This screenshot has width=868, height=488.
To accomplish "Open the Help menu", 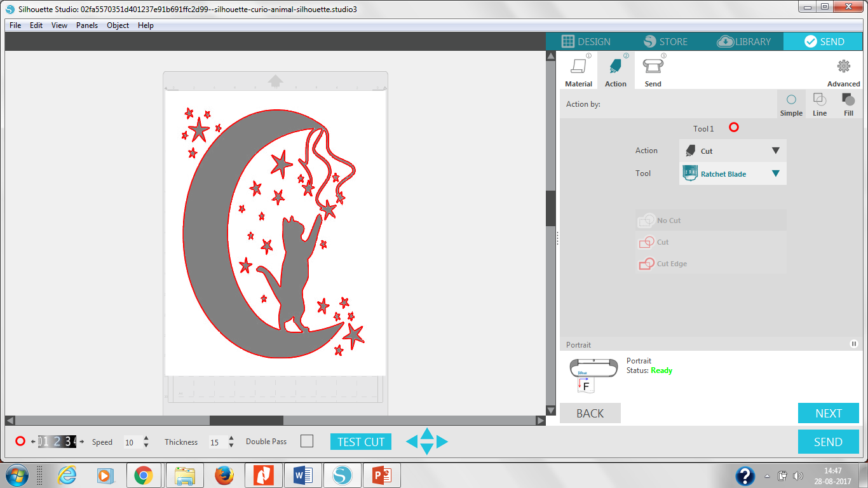I will [x=146, y=25].
